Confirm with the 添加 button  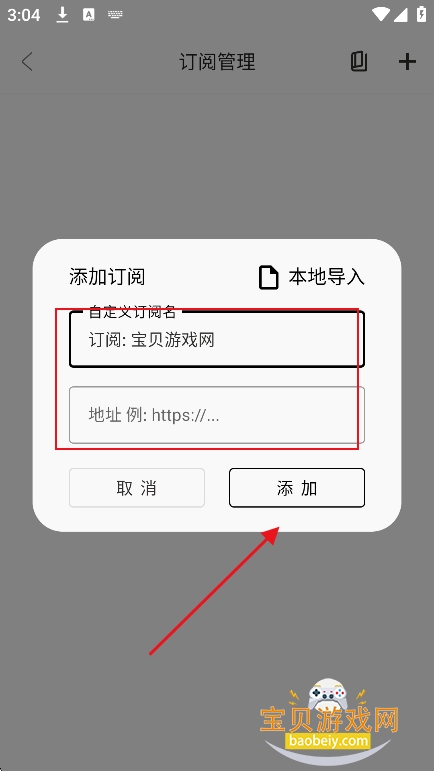click(297, 488)
